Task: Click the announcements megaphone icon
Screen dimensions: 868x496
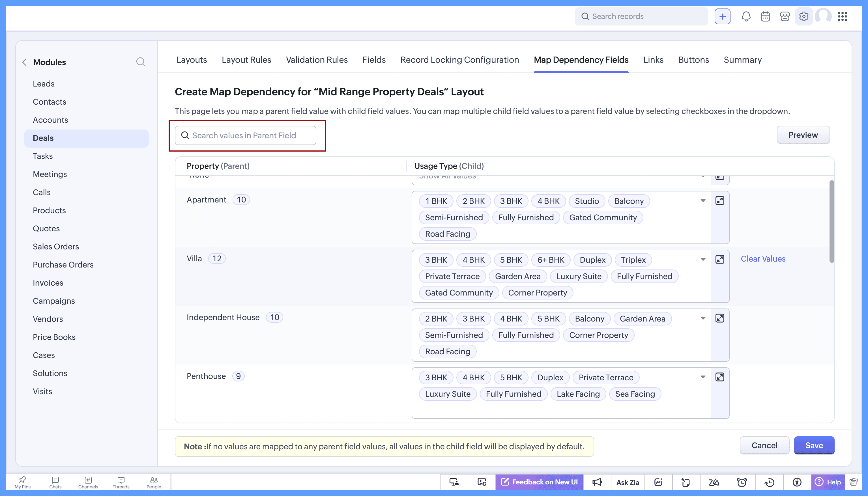Action: tap(597, 482)
